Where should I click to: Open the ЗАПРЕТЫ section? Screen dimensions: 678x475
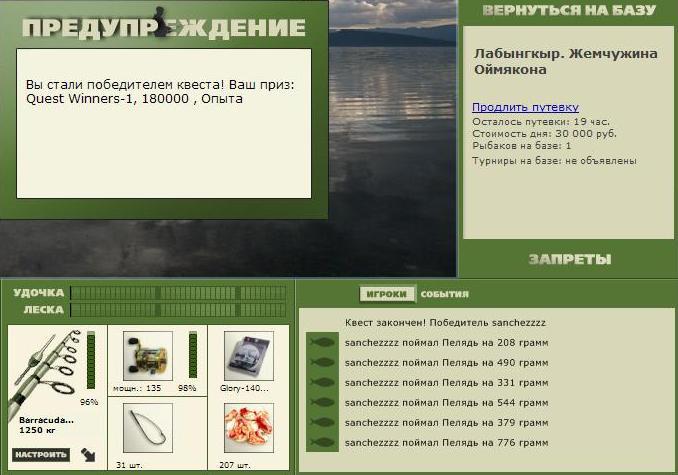(569, 259)
